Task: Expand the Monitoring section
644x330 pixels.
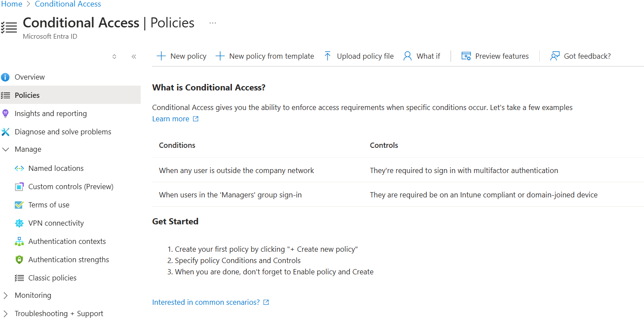Action: click(x=6, y=295)
